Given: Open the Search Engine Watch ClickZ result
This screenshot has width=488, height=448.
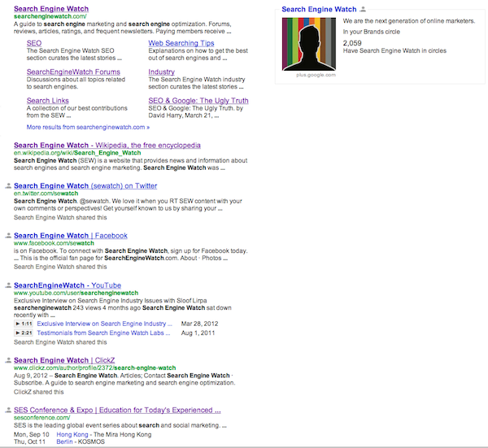Looking at the screenshot, I should (64, 360).
